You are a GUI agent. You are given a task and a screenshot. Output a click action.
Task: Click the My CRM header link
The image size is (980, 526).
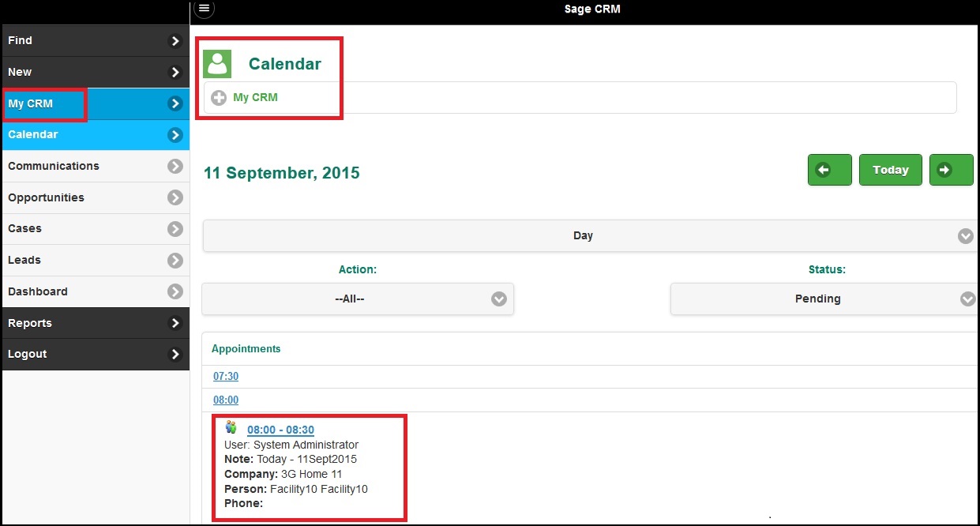click(x=255, y=98)
